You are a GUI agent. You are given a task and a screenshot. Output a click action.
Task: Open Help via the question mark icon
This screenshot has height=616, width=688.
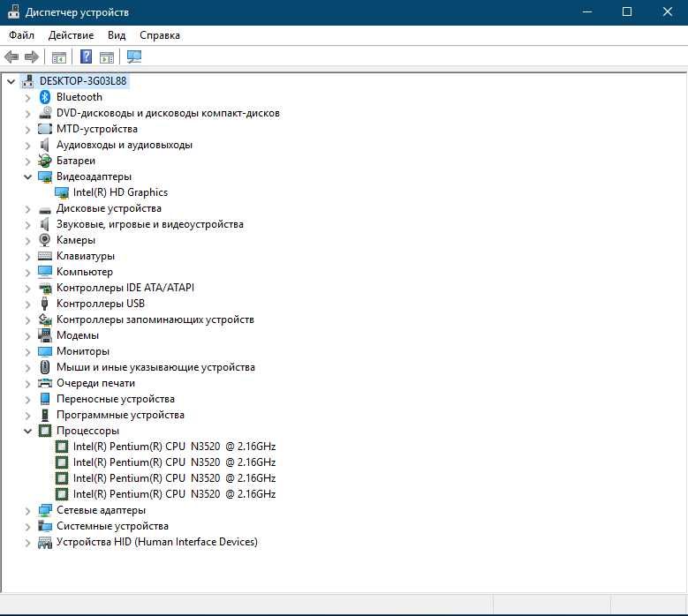coord(86,56)
